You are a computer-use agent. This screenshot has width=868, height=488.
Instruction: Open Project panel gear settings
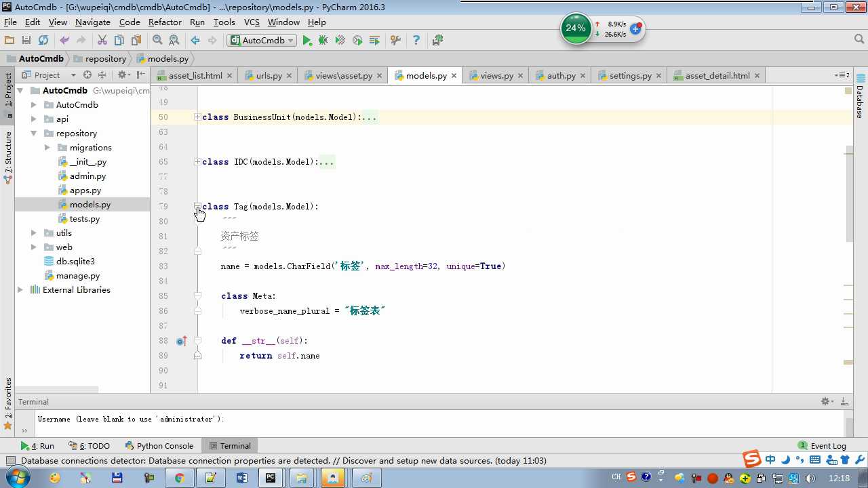tap(123, 75)
